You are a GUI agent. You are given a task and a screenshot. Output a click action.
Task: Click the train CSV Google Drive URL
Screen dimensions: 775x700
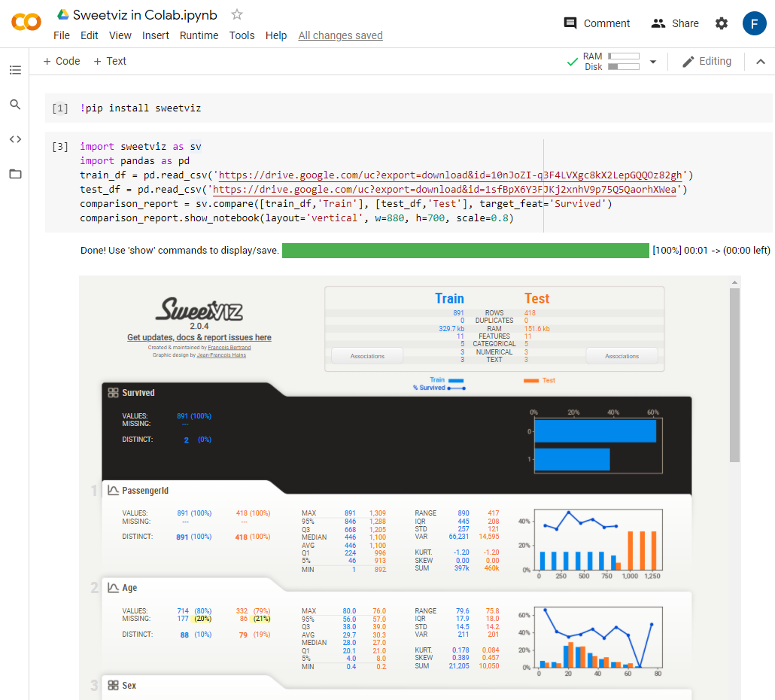(450, 175)
